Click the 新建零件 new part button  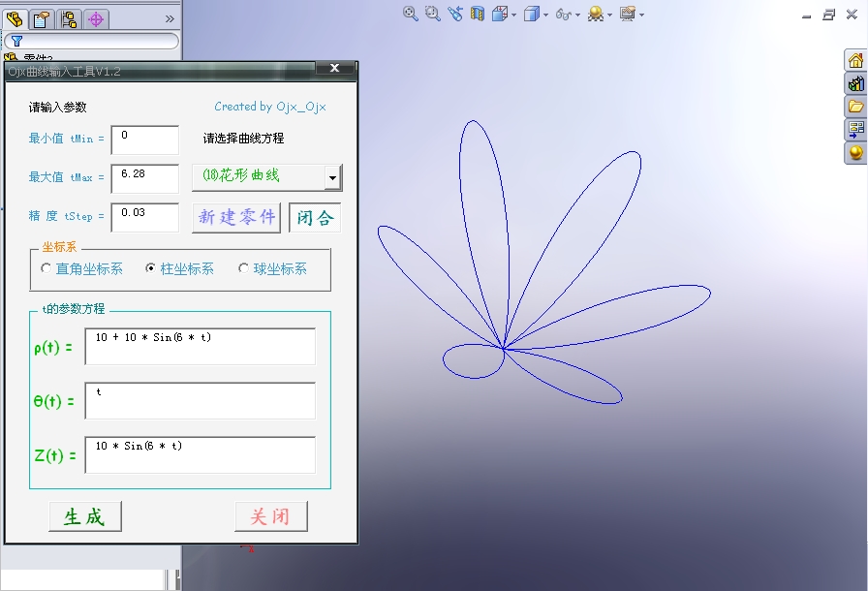tap(236, 217)
